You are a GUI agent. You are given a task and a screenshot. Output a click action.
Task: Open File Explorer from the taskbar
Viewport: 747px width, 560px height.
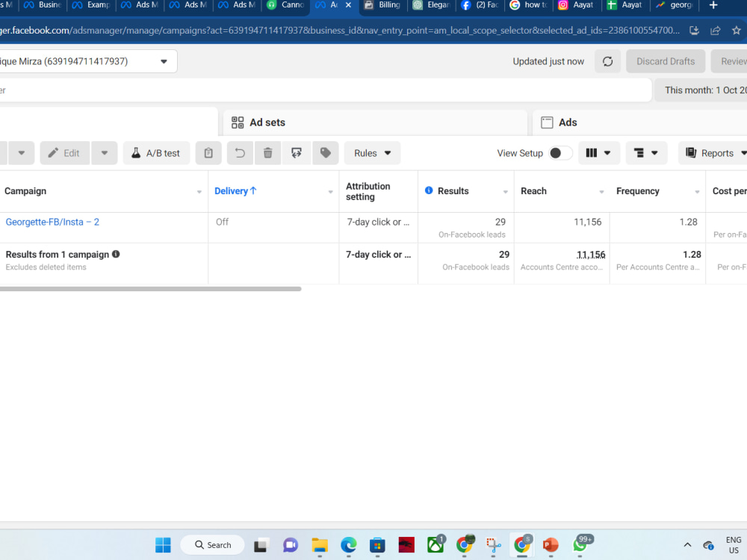(320, 545)
